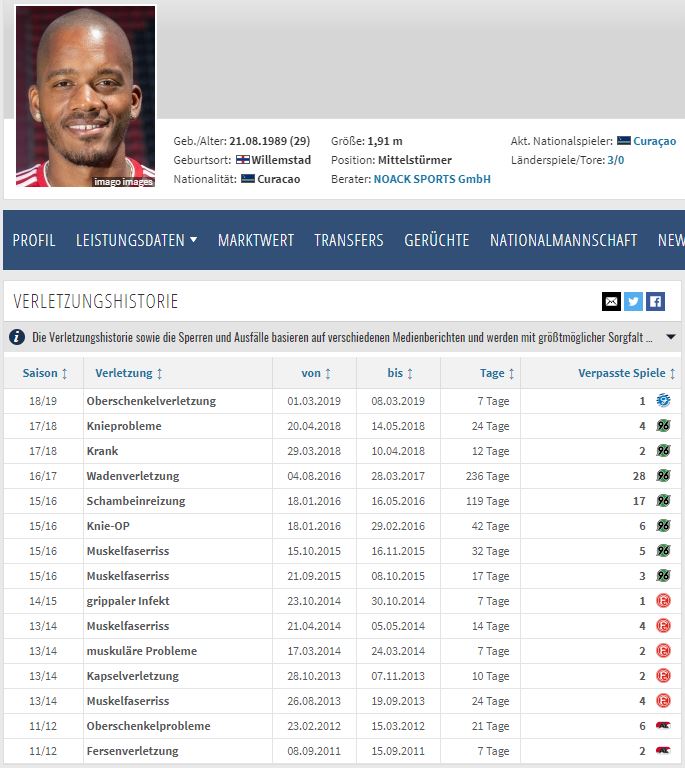Expand the Verletzungshistorie info note arrow
This screenshot has width=685, height=768.
click(x=671, y=337)
